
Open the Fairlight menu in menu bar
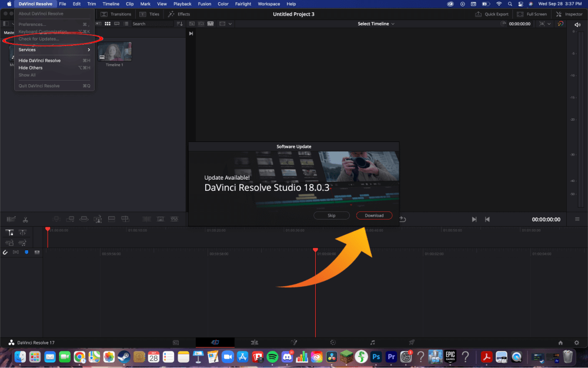click(x=243, y=4)
